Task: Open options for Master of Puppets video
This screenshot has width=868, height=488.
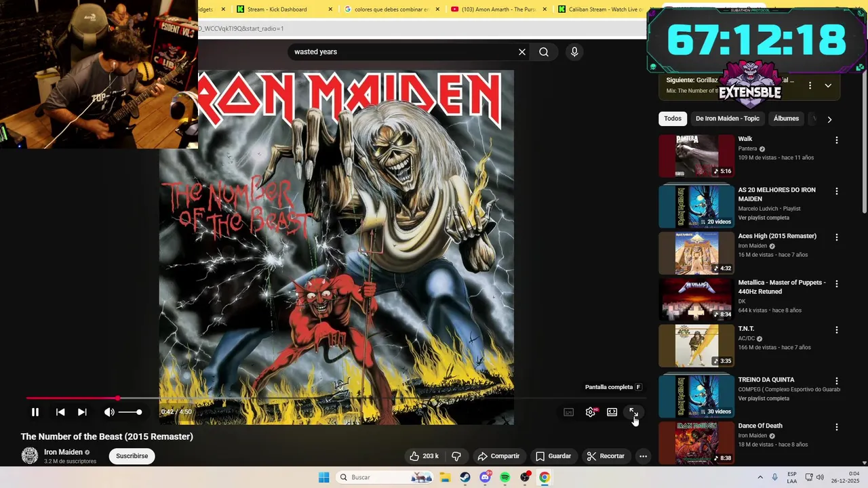Action: [836, 283]
